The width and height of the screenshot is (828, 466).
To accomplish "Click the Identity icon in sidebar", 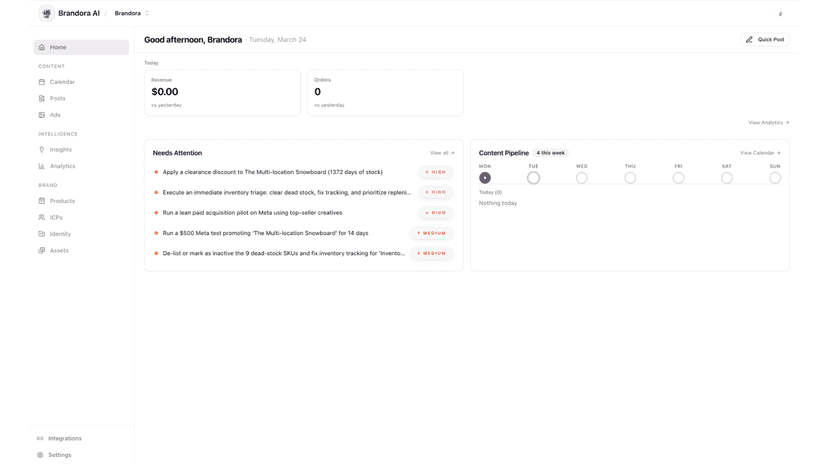I will (x=42, y=234).
